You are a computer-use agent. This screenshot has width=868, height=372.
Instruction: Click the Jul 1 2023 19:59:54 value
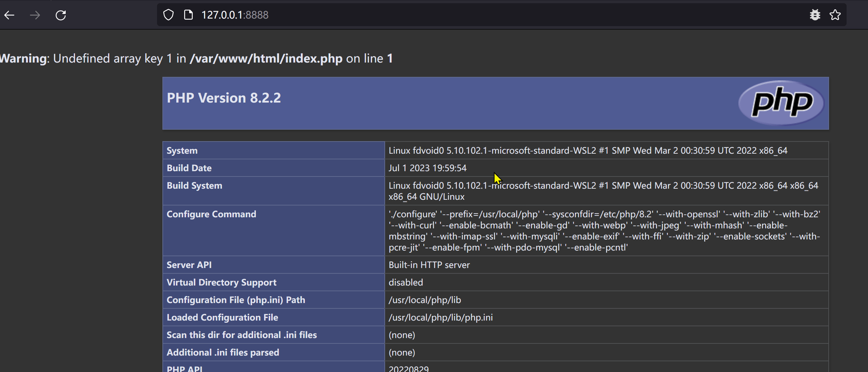[428, 168]
